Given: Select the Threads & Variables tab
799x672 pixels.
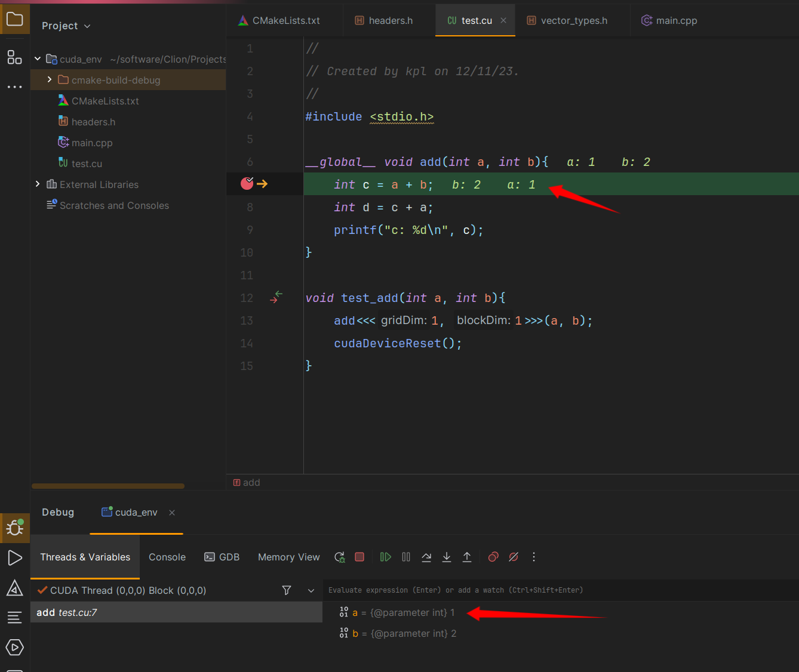Looking at the screenshot, I should [x=85, y=557].
